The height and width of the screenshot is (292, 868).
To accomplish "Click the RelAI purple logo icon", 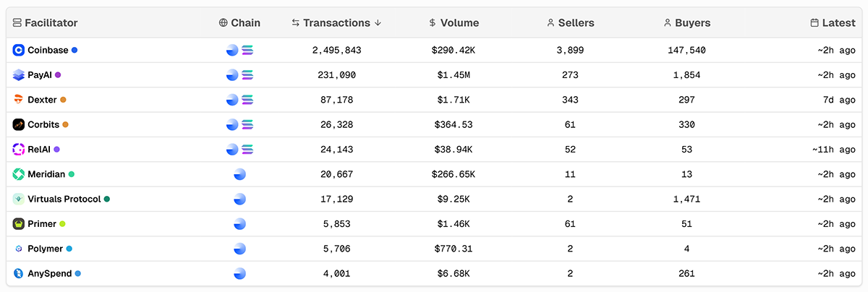I will coord(19,150).
